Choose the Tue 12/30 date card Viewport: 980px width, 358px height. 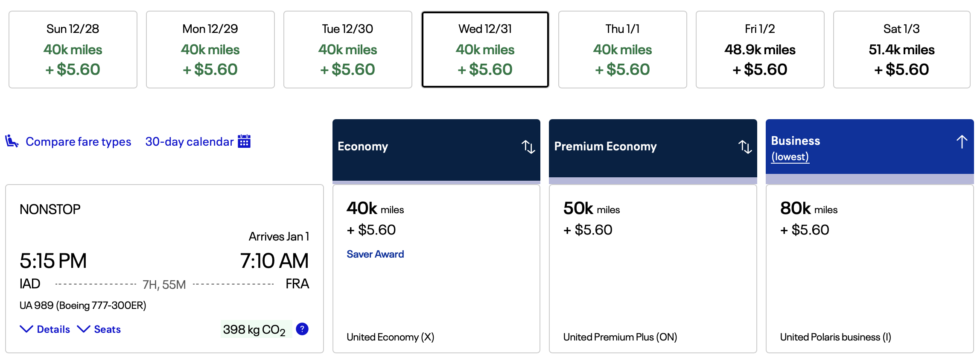pos(348,50)
